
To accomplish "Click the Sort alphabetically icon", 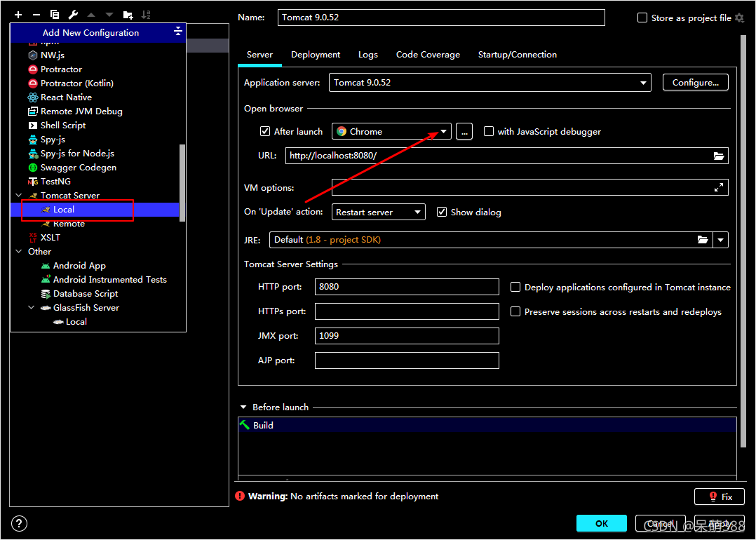I will pos(146,15).
